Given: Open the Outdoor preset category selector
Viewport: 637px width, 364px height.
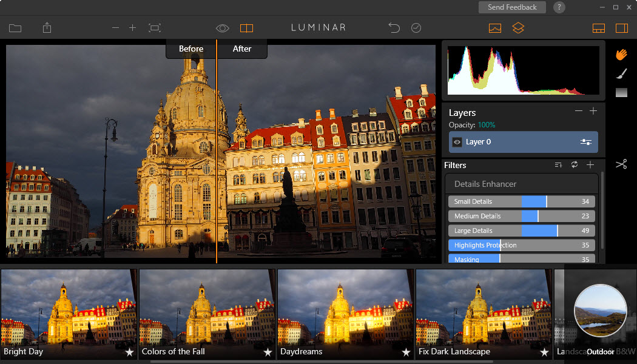Looking at the screenshot, I should pos(601,311).
